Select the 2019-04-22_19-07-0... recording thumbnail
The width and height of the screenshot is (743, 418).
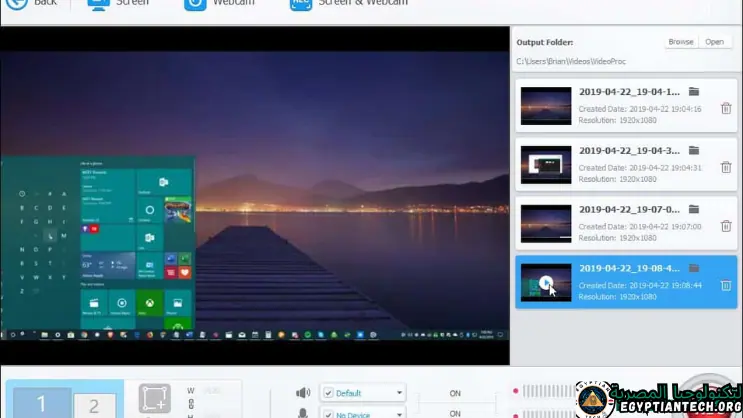coord(546,223)
